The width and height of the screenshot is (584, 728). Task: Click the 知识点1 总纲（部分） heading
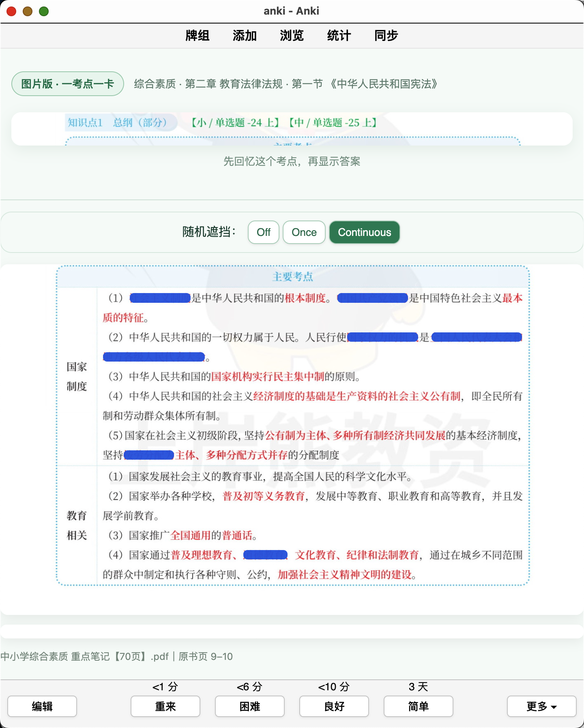click(117, 122)
